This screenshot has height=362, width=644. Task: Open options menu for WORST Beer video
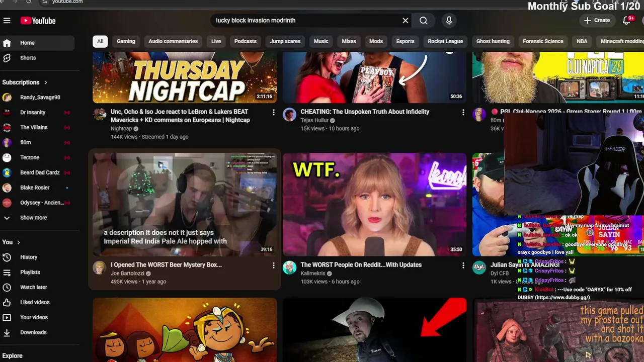coord(273,265)
